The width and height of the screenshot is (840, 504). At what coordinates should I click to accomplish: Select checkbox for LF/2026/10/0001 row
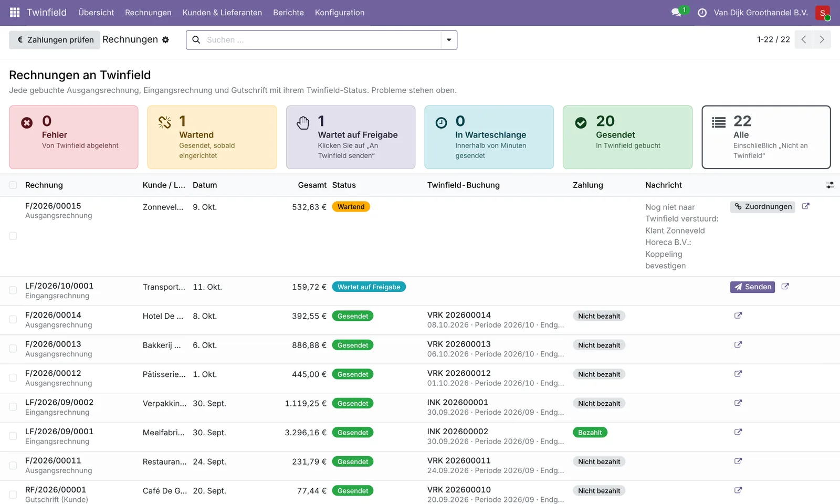point(13,290)
